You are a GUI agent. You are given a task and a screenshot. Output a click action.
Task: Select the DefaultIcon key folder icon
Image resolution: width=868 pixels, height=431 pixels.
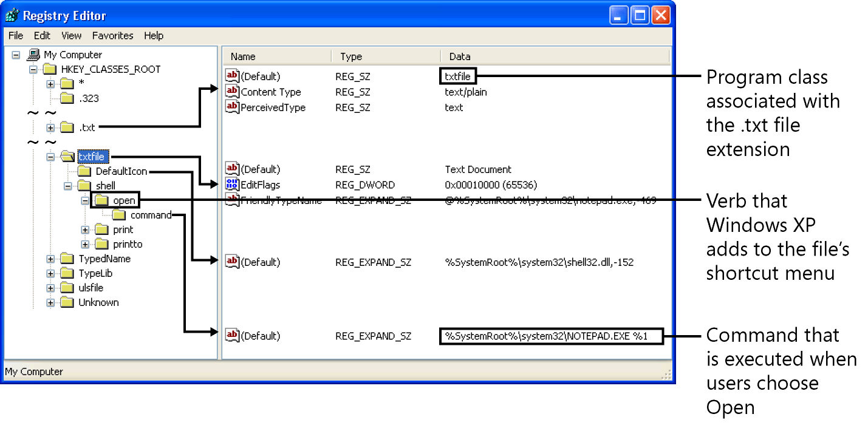coord(84,171)
